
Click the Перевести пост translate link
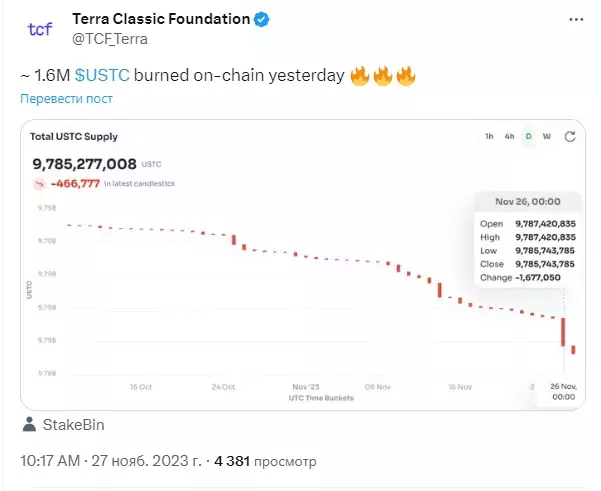point(66,99)
